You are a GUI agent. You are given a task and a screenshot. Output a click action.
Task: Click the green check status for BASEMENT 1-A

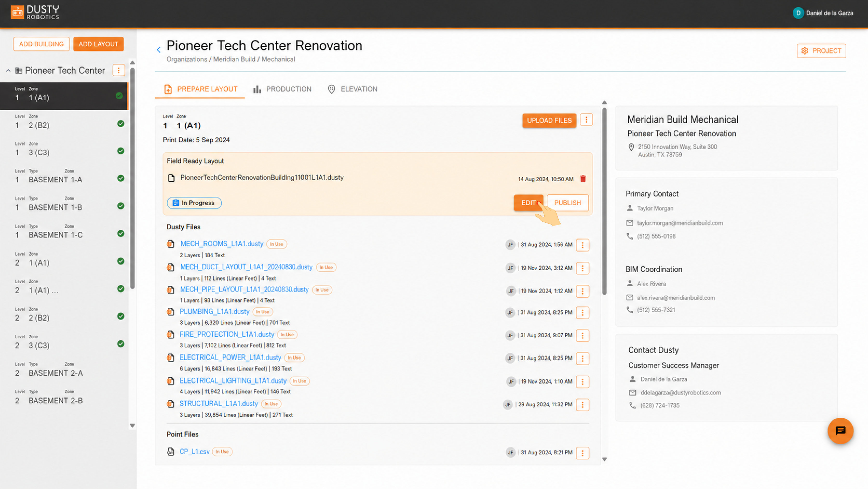click(x=121, y=178)
